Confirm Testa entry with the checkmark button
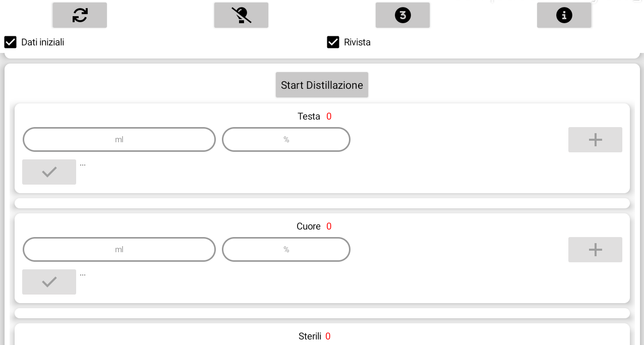644x345 pixels. tap(49, 172)
